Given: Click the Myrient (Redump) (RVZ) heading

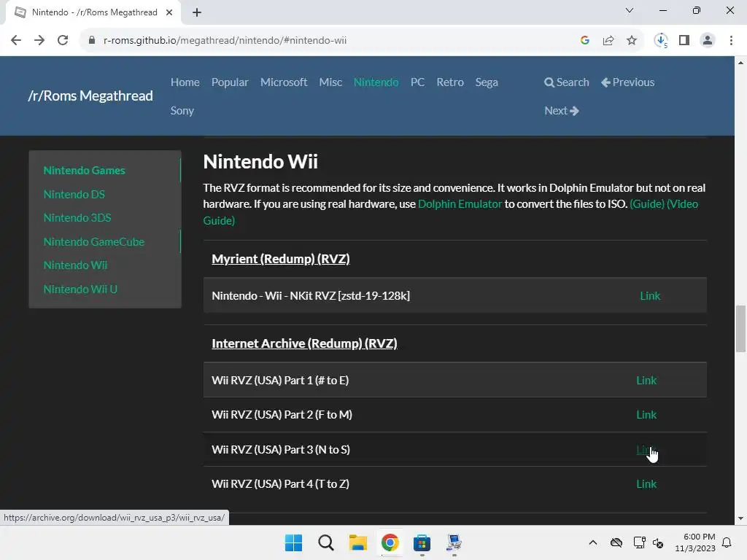Looking at the screenshot, I should pos(281,259).
